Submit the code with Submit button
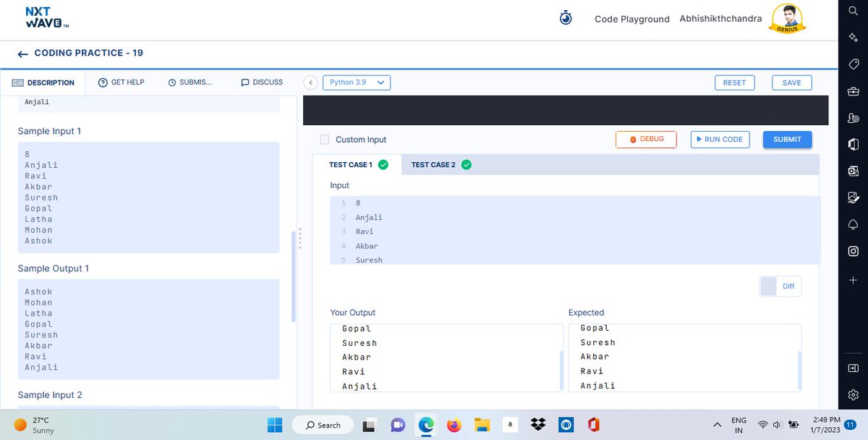The image size is (868, 440). [x=787, y=139]
